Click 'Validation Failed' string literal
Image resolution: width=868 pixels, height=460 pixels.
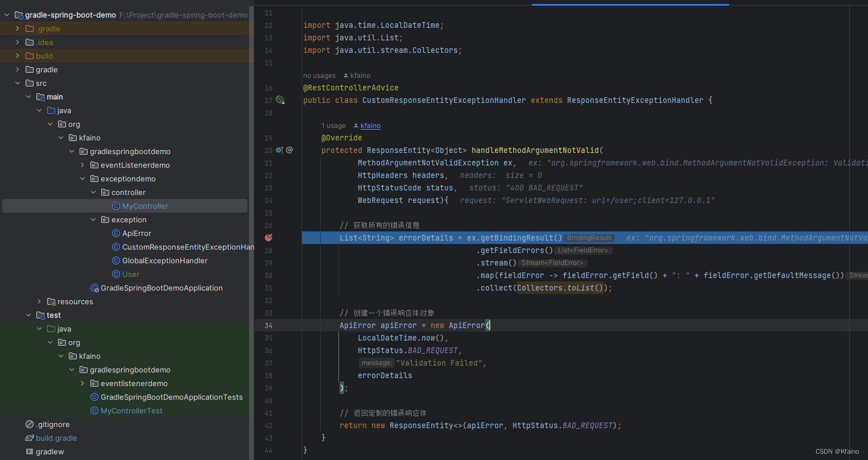click(439, 363)
